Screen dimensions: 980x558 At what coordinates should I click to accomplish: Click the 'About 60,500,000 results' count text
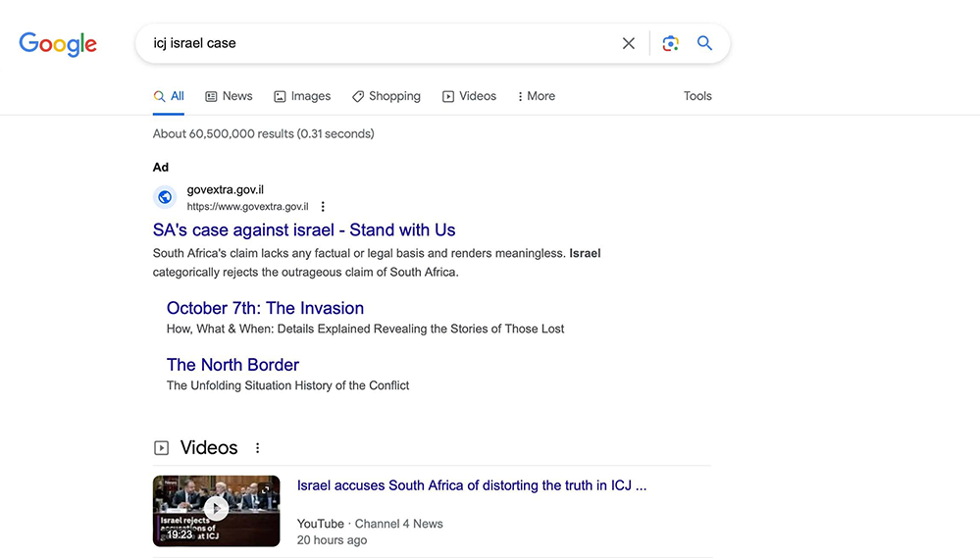263,133
